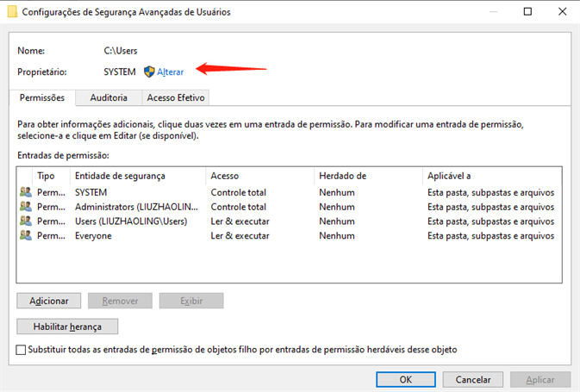Click the folder icon in title bar
This screenshot has width=580, height=392.
click(12, 11)
